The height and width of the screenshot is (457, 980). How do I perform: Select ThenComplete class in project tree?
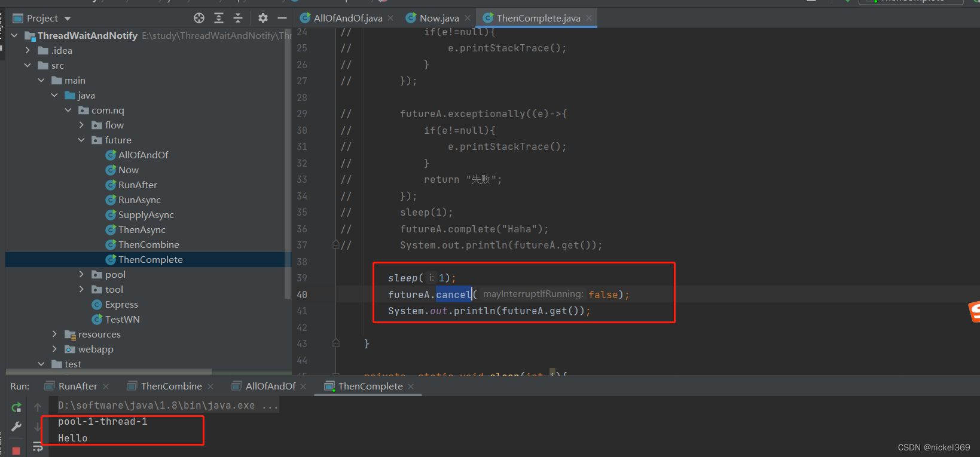click(151, 260)
